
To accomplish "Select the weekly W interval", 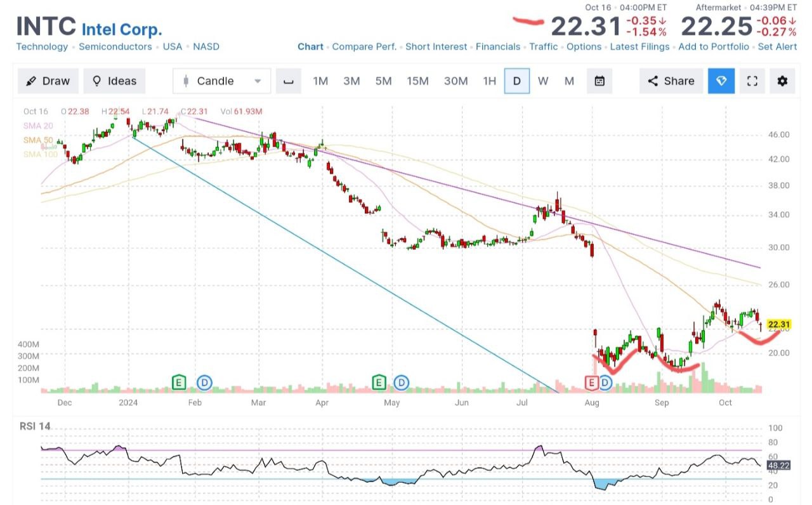I will 543,81.
